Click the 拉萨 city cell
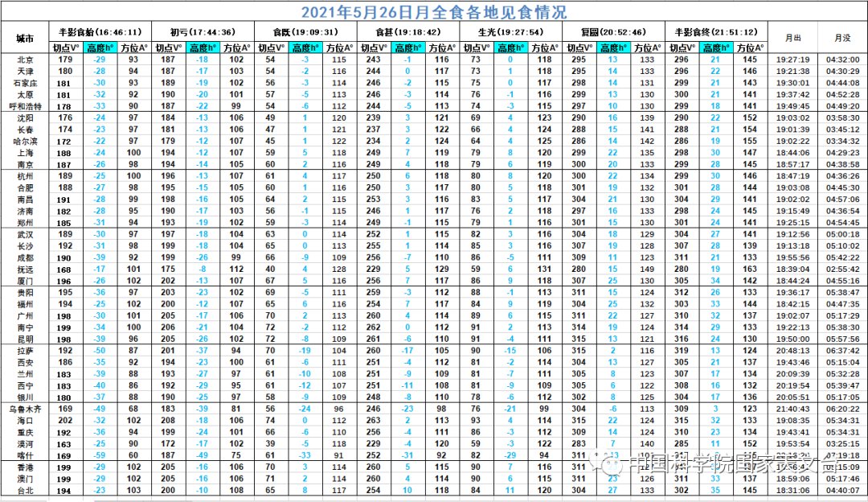Viewport: 868px width, 502px height. tap(25, 351)
